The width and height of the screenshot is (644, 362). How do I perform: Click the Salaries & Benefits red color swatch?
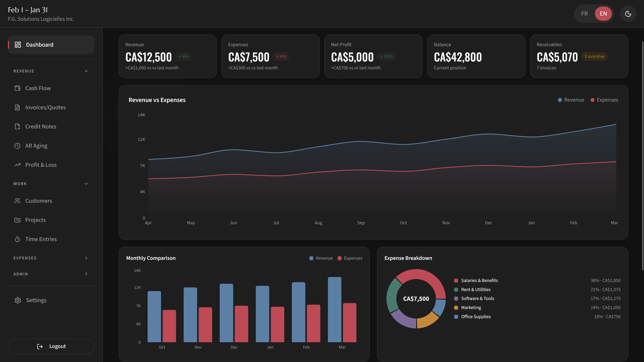coord(456,280)
